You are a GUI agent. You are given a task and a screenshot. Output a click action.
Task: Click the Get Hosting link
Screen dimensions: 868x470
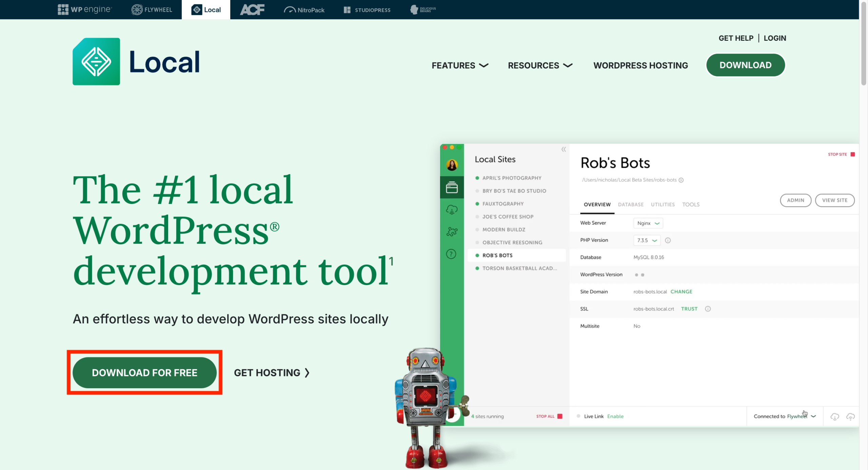point(272,373)
